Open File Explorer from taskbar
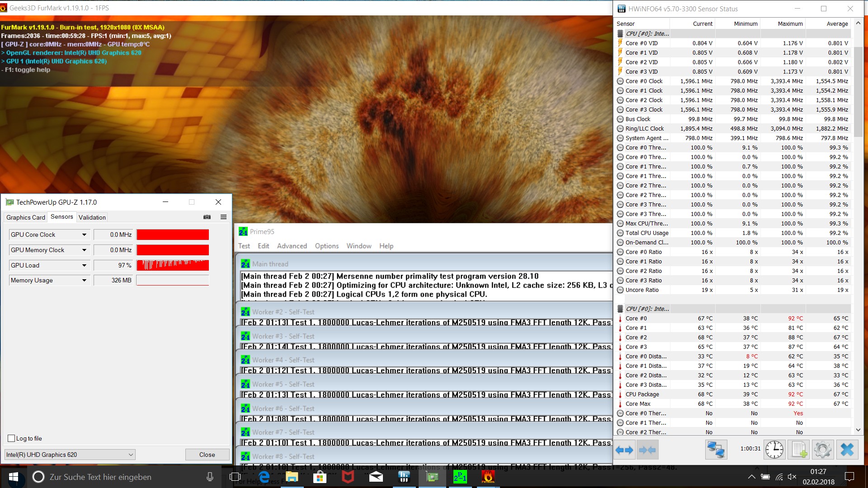This screenshot has height=488, width=868. point(292,477)
